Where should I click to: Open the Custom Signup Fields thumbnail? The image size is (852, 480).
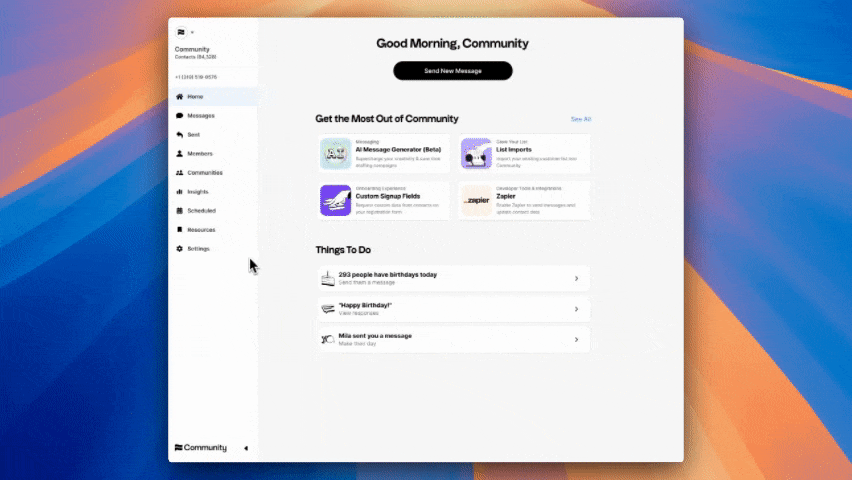pyautogui.click(x=335, y=201)
